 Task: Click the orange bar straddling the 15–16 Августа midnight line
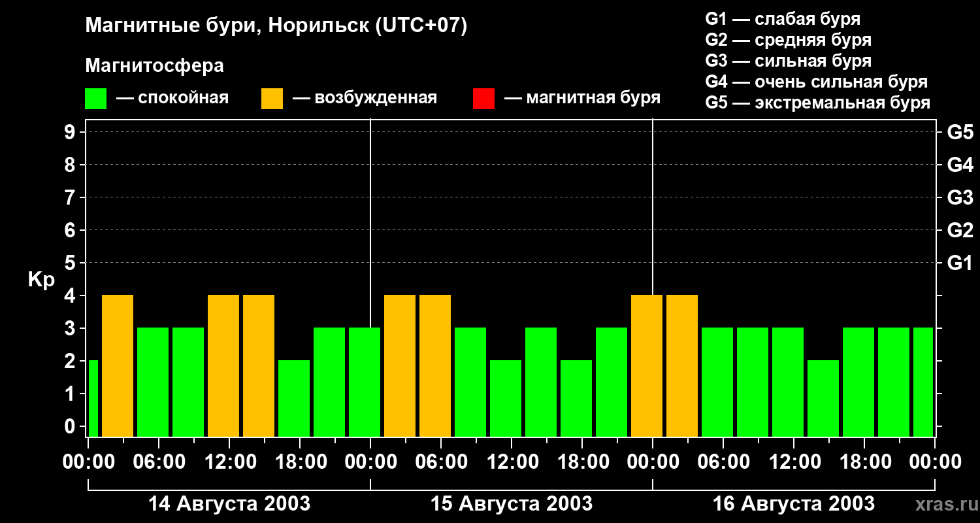(647, 365)
